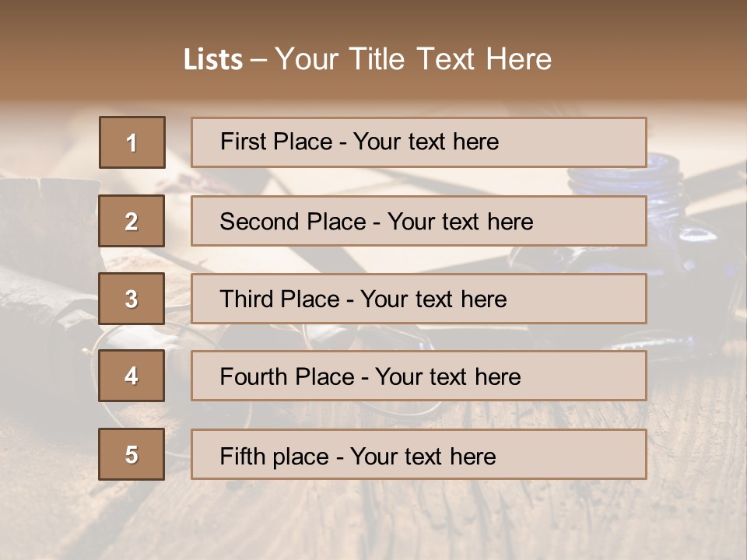Click the number 1 box
This screenshot has width=747, height=560.
[132, 142]
